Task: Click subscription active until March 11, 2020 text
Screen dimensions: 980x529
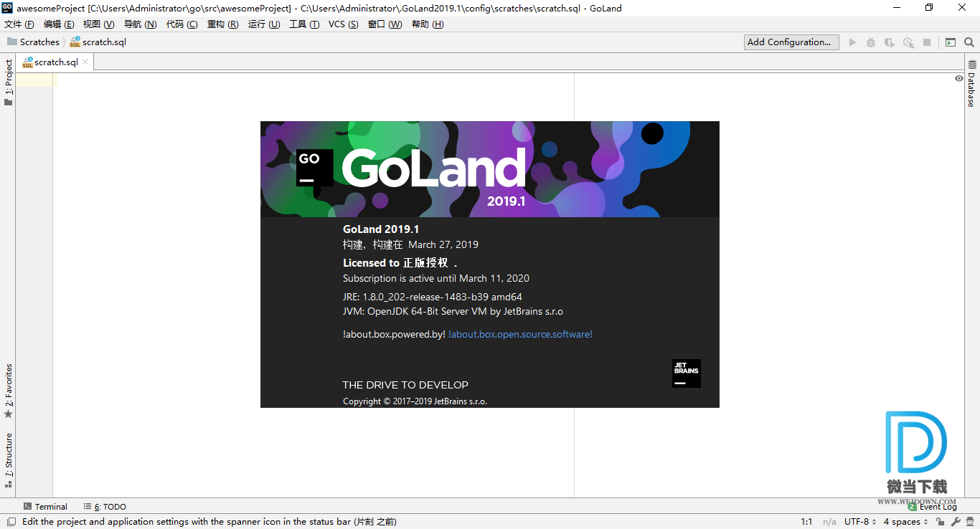Action: click(436, 278)
